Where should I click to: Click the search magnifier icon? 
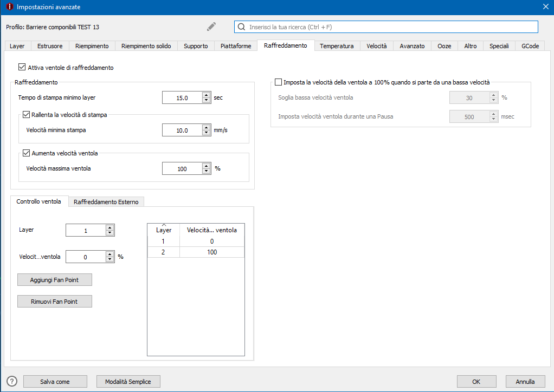point(242,27)
